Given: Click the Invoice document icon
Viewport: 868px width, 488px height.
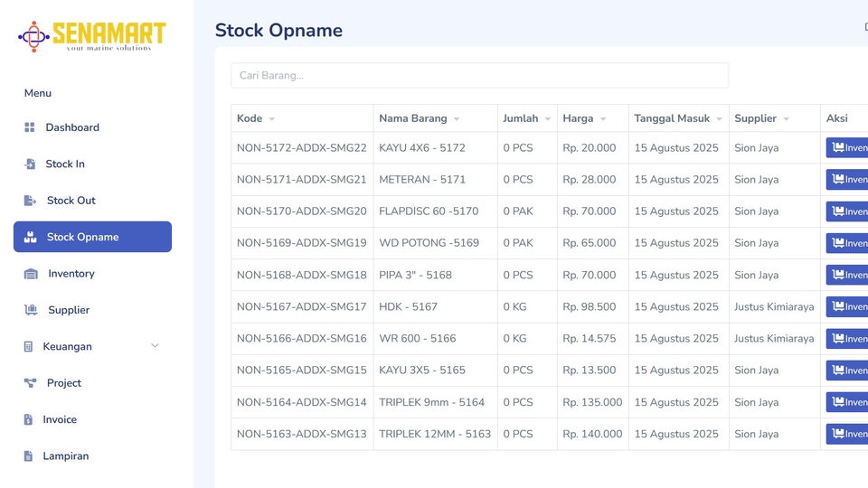Looking at the screenshot, I should (x=28, y=419).
